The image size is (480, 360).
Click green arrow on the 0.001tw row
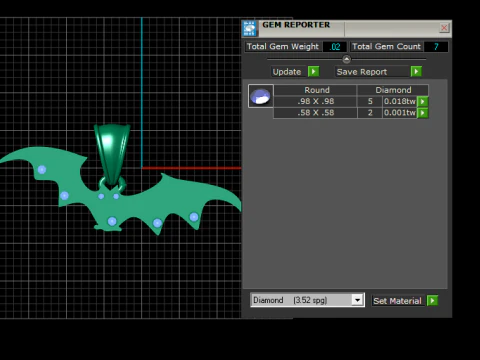[423, 113]
